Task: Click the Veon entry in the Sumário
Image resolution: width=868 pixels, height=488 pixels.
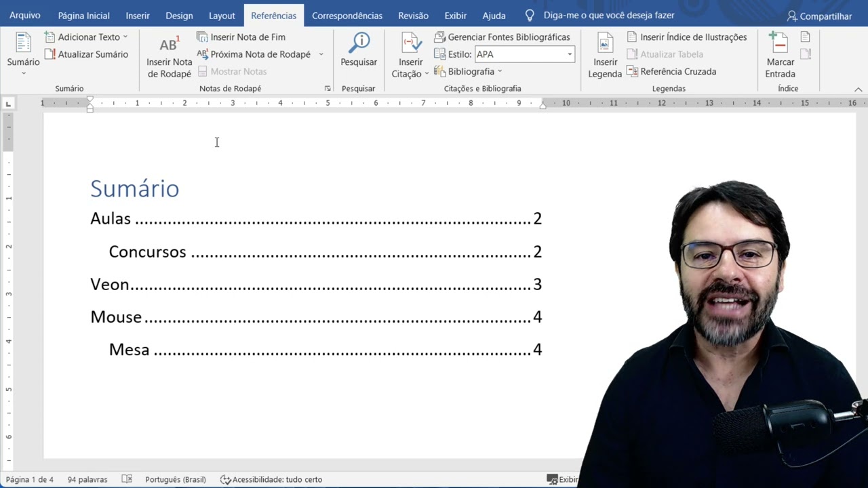Action: click(316, 284)
